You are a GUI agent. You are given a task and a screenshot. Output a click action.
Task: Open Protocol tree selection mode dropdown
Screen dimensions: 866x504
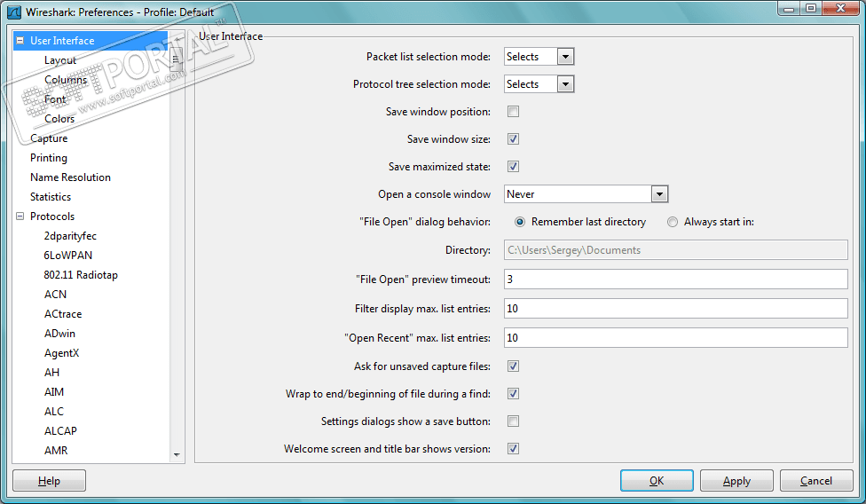[565, 84]
